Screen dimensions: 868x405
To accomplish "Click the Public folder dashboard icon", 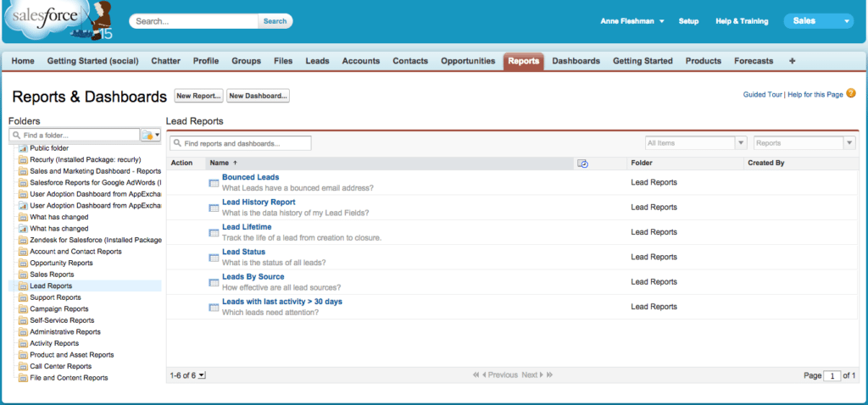I will tap(23, 148).
